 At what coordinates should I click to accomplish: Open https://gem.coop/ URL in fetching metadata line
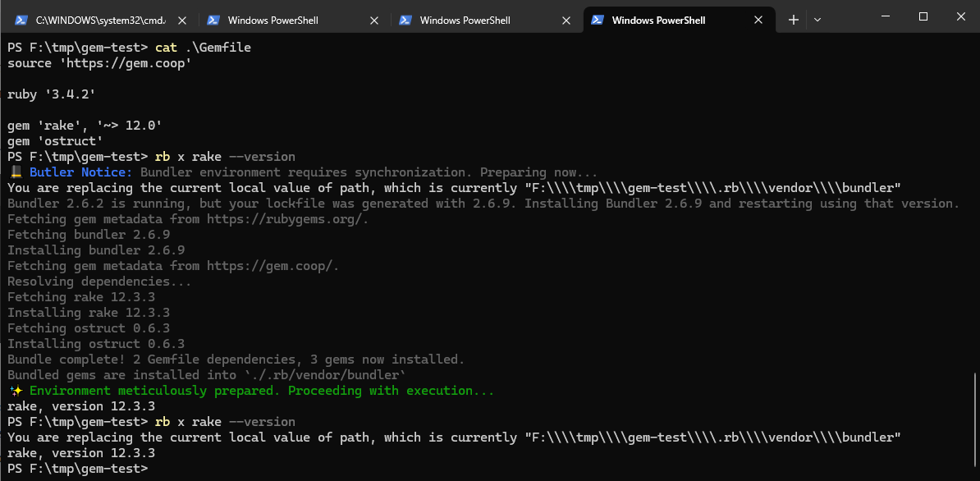tap(272, 266)
